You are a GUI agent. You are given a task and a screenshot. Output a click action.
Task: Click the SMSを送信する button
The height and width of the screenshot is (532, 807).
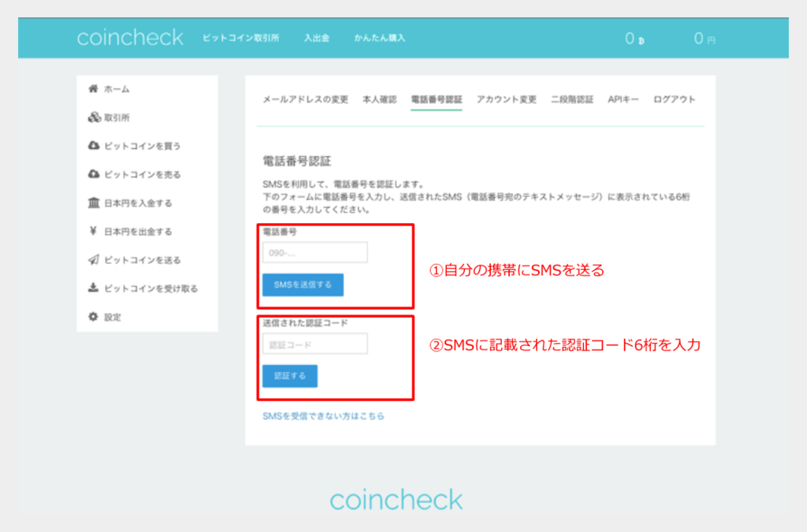303,285
